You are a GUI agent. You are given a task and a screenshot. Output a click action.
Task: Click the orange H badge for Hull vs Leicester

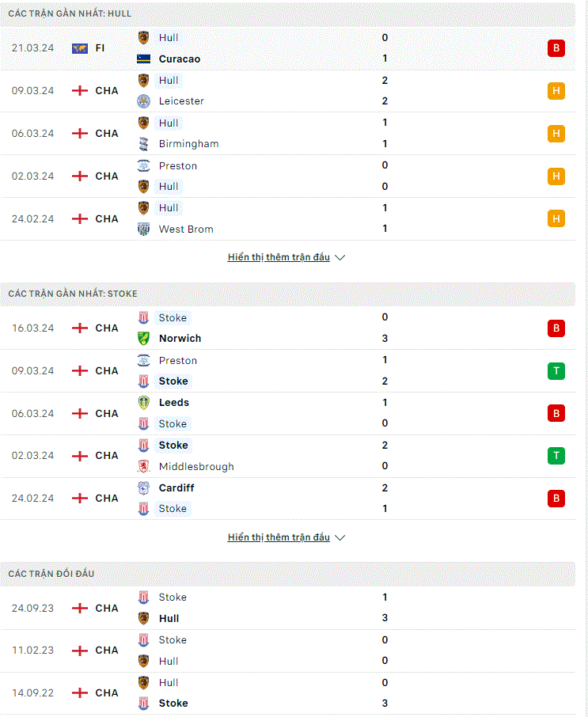coord(556,91)
